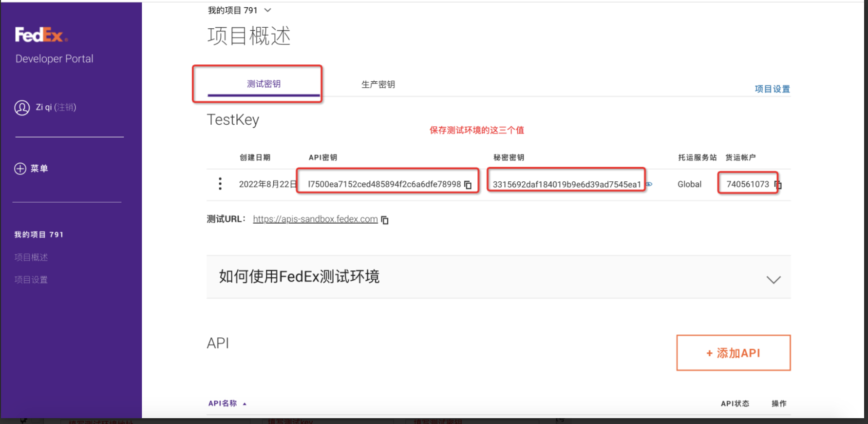The width and height of the screenshot is (868, 424).
Task: Switch to the 测试密钥 tab
Action: click(264, 84)
